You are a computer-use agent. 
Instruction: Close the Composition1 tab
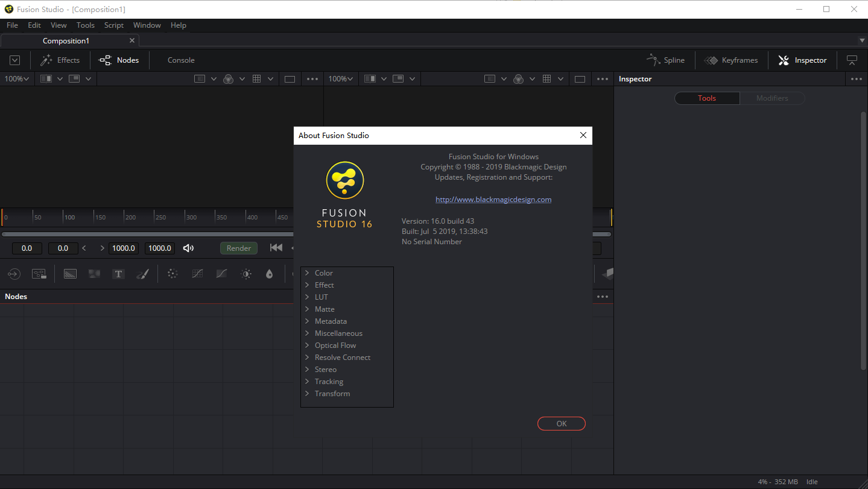click(x=132, y=40)
